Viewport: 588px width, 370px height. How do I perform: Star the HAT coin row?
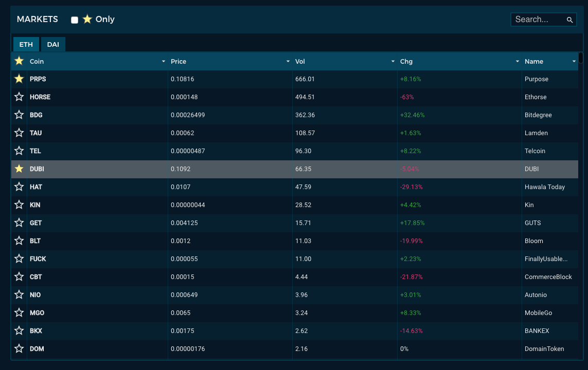(19, 187)
